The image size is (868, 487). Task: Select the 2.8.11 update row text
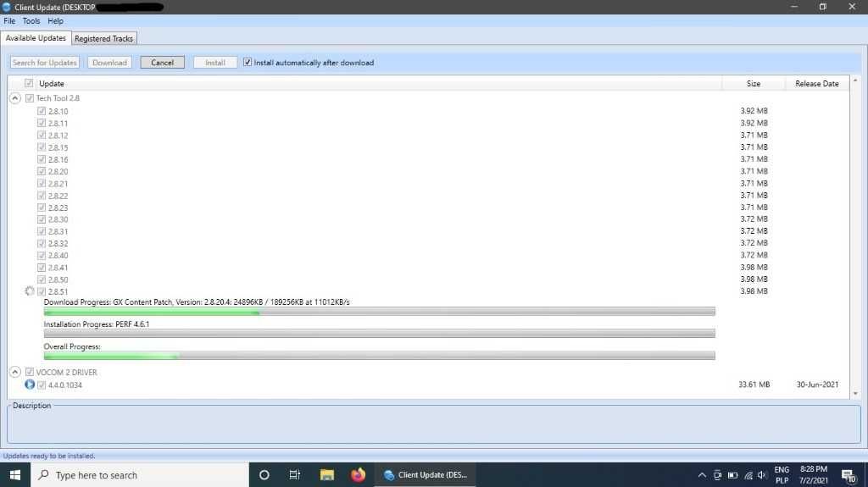(x=58, y=123)
